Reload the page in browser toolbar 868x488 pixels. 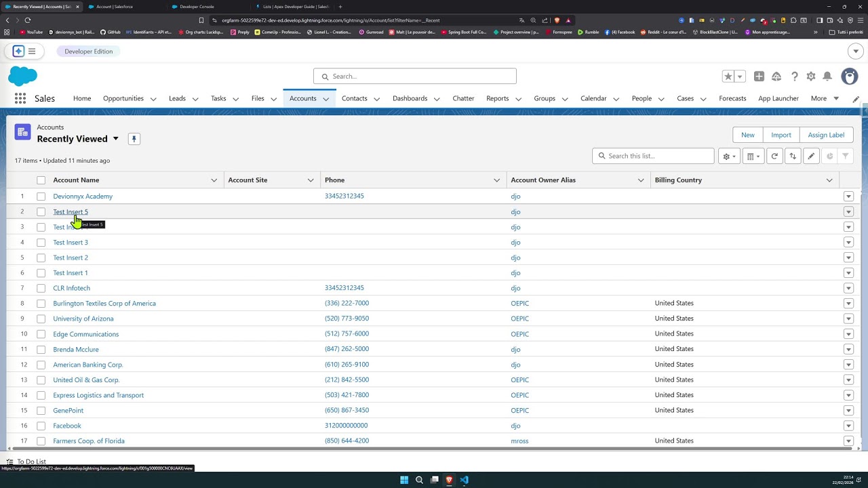click(x=28, y=20)
